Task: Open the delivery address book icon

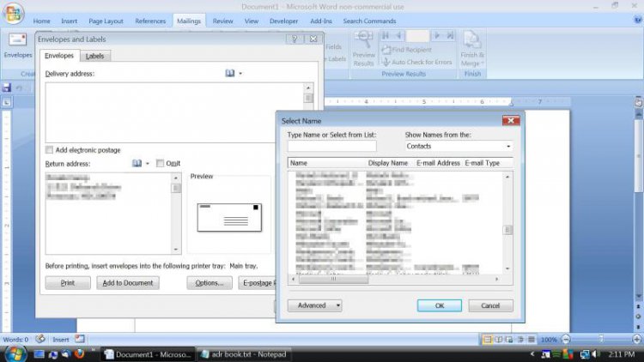Action: coord(230,73)
